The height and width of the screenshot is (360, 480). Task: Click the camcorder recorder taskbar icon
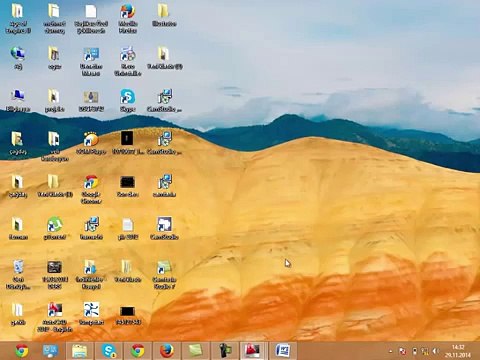click(225, 351)
